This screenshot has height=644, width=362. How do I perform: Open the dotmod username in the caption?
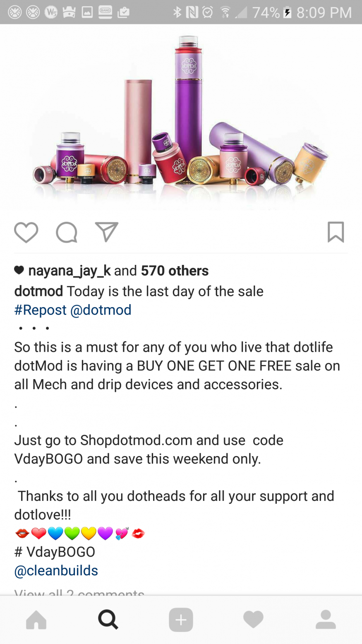pos(38,291)
